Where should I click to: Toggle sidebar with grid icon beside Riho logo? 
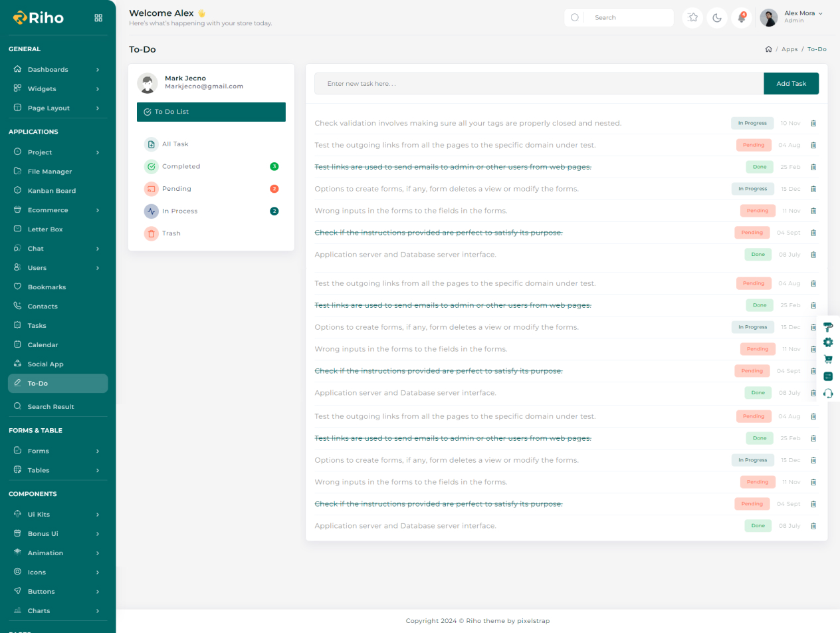pos(98,18)
